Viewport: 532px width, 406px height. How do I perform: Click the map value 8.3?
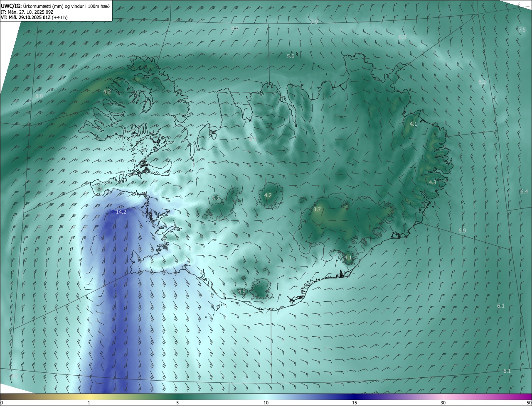pyautogui.click(x=402, y=37)
